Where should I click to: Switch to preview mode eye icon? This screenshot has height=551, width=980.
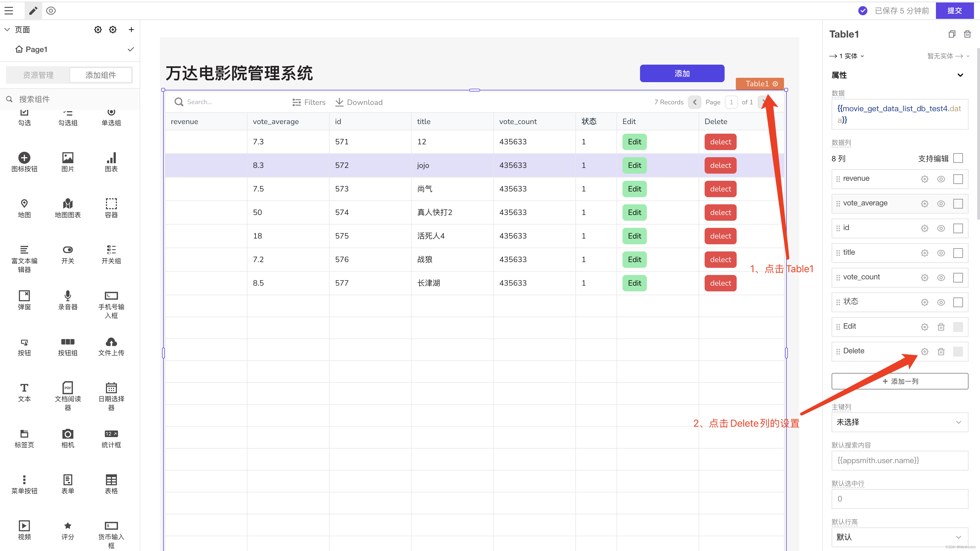[x=51, y=11]
